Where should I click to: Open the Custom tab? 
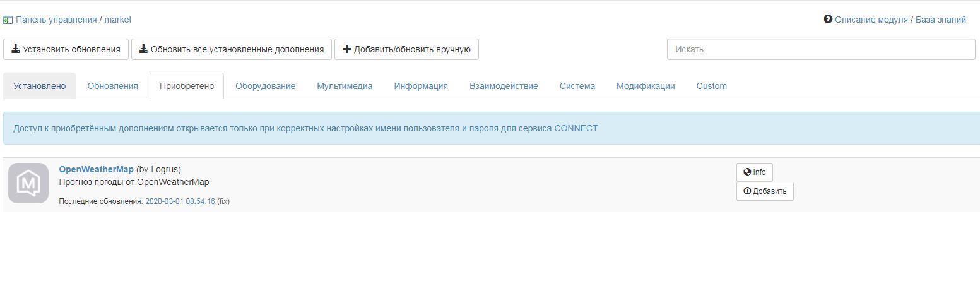(711, 86)
